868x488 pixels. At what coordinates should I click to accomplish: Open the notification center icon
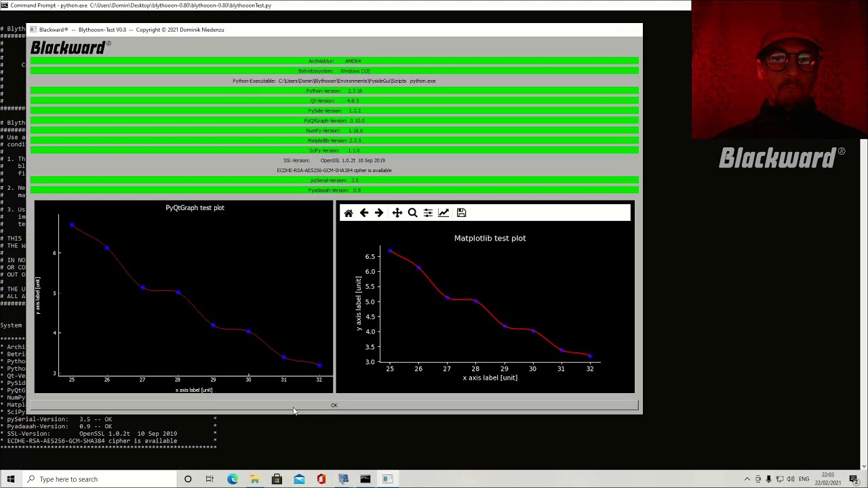(853, 479)
